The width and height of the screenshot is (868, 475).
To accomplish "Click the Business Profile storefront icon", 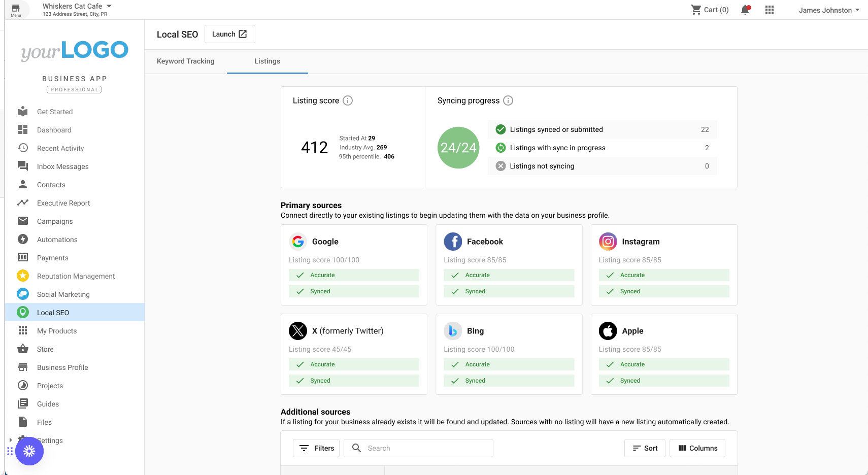I will 23,367.
